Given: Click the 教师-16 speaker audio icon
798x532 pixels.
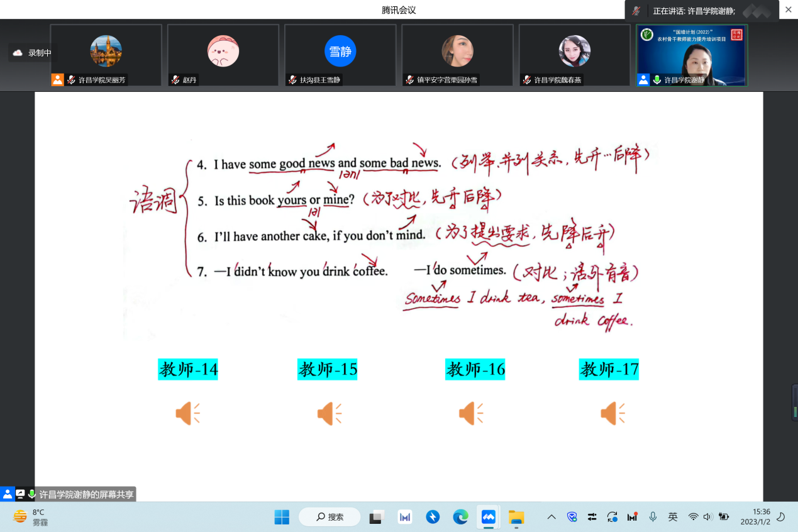Looking at the screenshot, I should click(470, 414).
